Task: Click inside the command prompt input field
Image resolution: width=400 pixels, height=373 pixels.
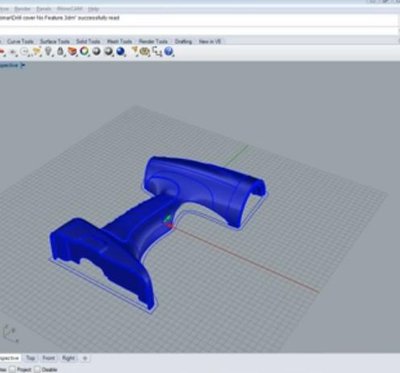Action: click(200, 31)
